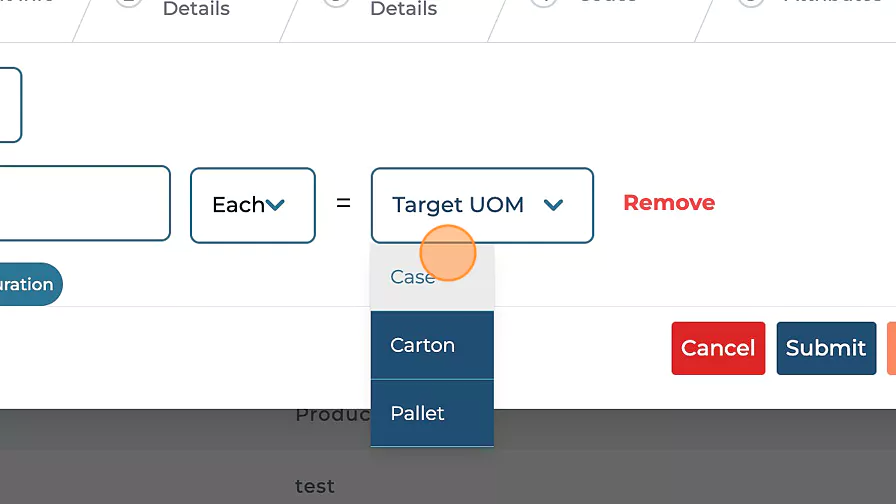Click the cut-off input box above the quantity field
The width and height of the screenshot is (896, 504).
click(x=10, y=105)
